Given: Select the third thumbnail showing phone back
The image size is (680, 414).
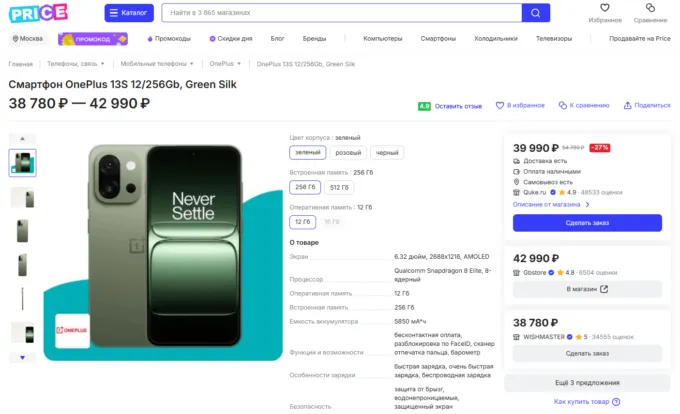Looking at the screenshot, I should [x=23, y=230].
